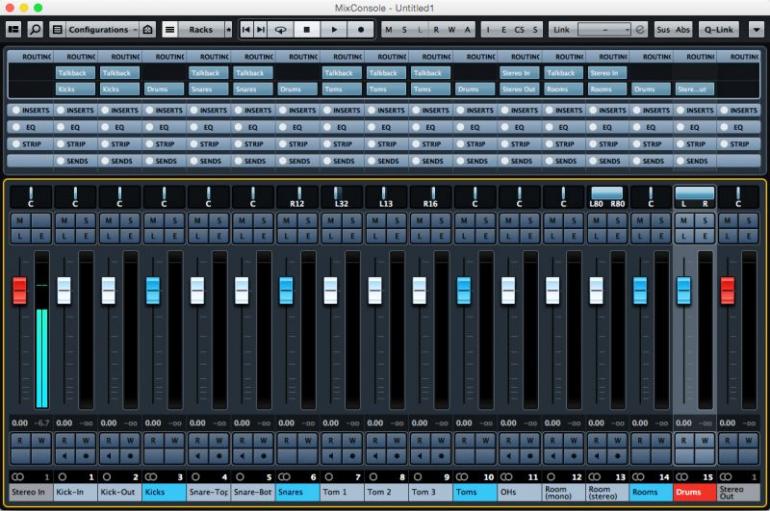
Task: Click the Record transport button
Action: click(x=361, y=29)
